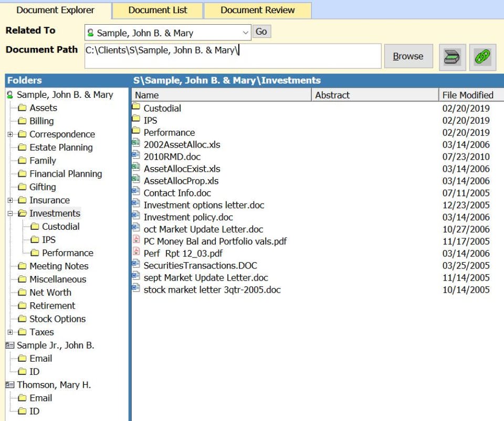Screen dimensions: 504x421
Task: Expand the Insurance folder node
Action: 10,200
